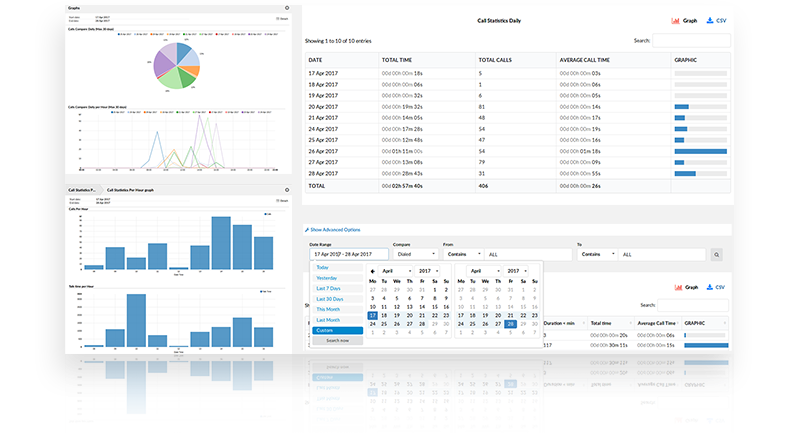Sort daily table by AVERAGE CALL TIME header
The width and height of the screenshot is (800, 435).
coord(613,60)
